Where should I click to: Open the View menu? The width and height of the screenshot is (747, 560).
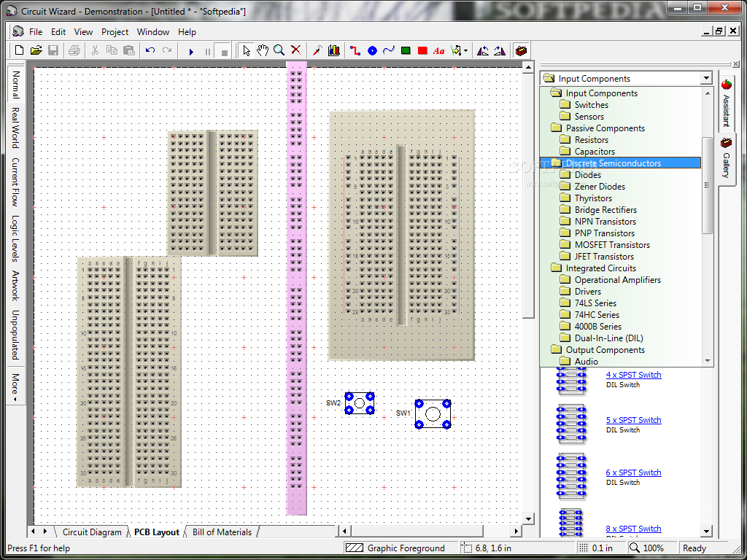click(83, 32)
